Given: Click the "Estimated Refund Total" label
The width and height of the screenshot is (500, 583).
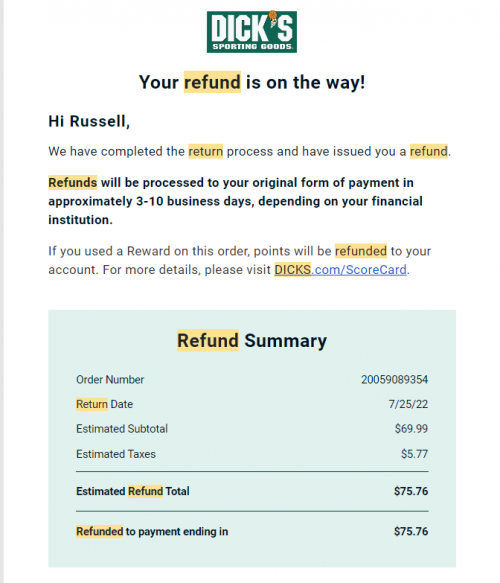Looking at the screenshot, I should pos(133,491).
